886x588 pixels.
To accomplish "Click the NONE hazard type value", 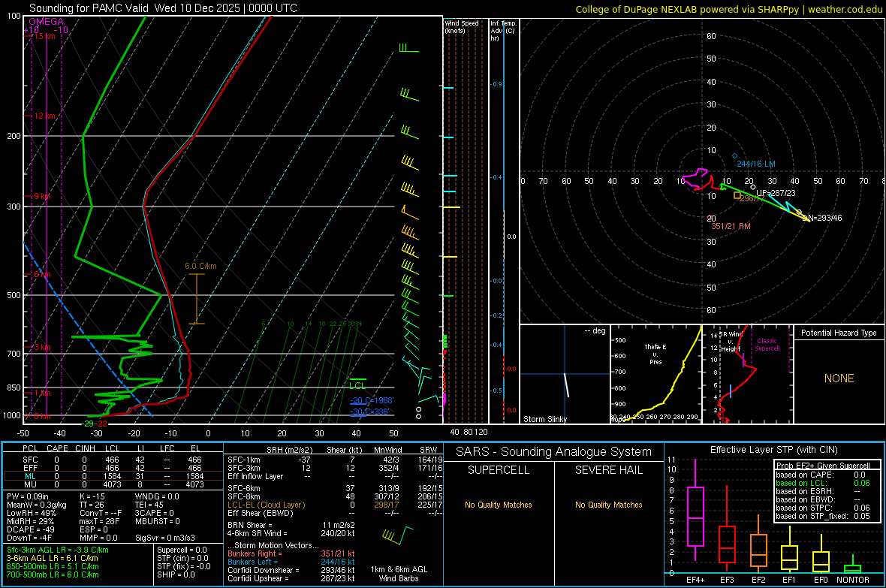I will pyautogui.click(x=839, y=378).
